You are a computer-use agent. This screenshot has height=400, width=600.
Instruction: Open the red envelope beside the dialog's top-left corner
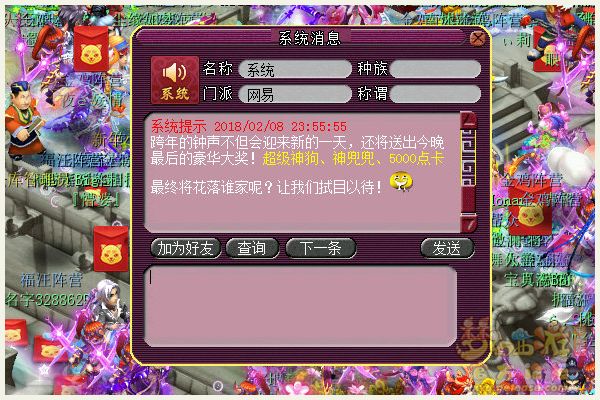tap(91, 49)
